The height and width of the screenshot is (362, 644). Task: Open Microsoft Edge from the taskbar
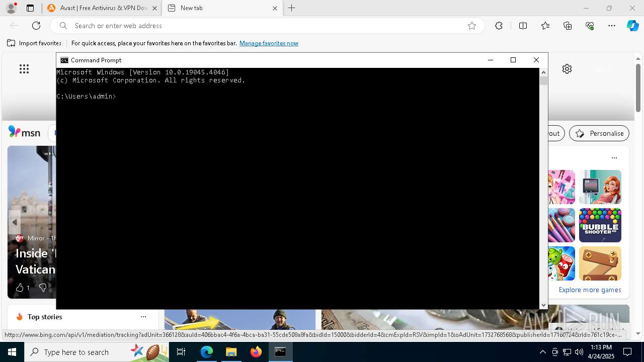coord(207,352)
